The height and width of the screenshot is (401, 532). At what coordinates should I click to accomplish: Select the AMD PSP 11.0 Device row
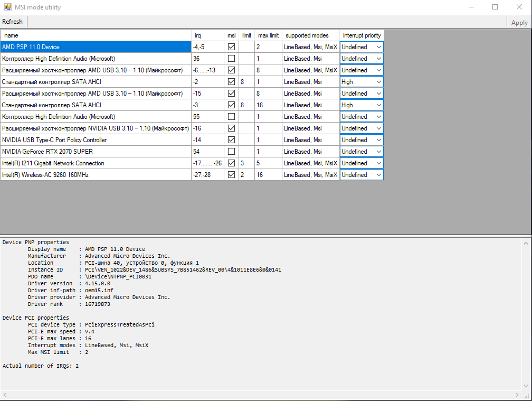click(x=96, y=47)
